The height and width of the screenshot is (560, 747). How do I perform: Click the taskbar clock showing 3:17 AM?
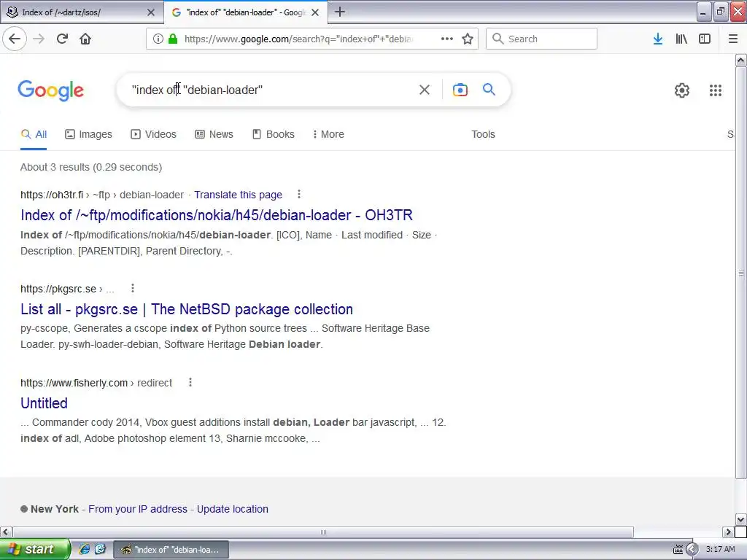click(x=720, y=550)
